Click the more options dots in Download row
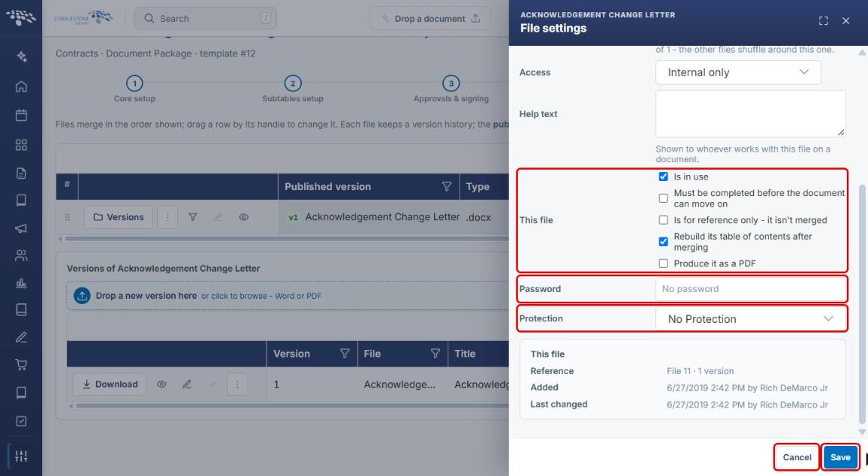 coord(238,384)
